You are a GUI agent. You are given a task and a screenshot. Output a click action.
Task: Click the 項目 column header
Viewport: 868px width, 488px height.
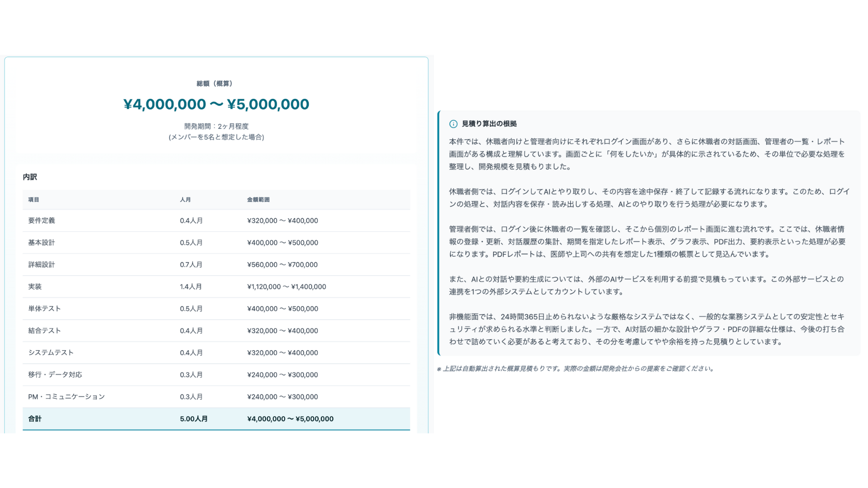[34, 200]
